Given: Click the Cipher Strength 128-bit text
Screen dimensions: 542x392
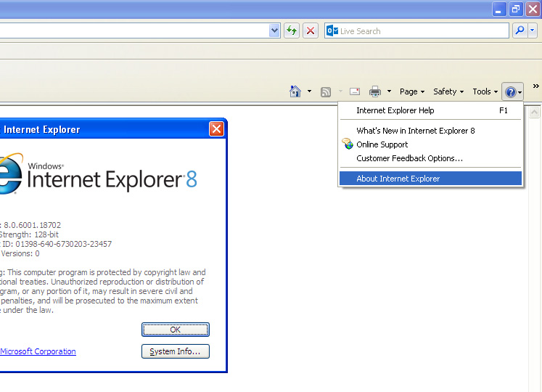Looking at the screenshot, I should click(x=29, y=234).
